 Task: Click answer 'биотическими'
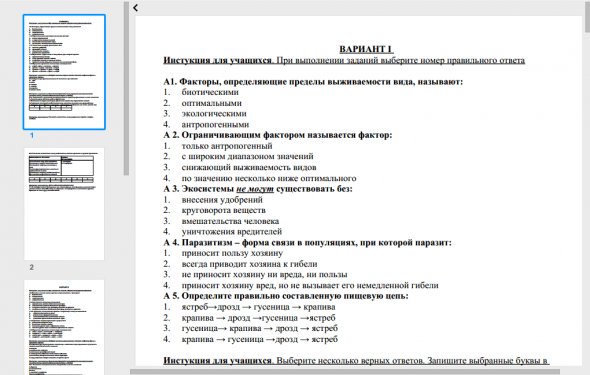coord(210,92)
